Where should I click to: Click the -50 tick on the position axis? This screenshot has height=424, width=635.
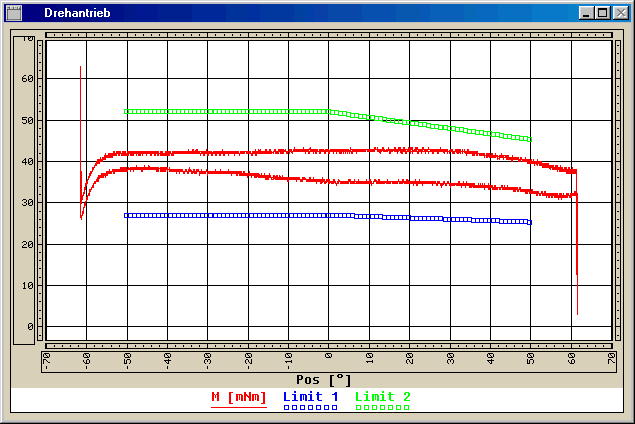pyautogui.click(x=126, y=359)
